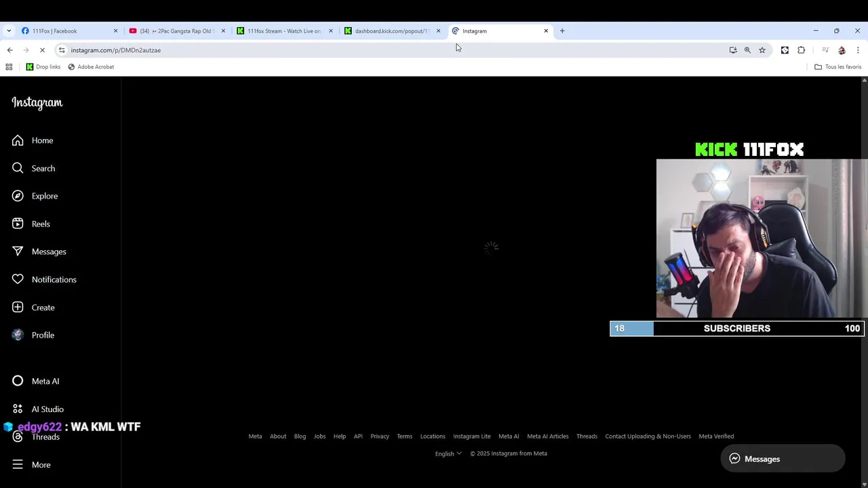Click Meta AI Articles footer link

click(x=548, y=436)
